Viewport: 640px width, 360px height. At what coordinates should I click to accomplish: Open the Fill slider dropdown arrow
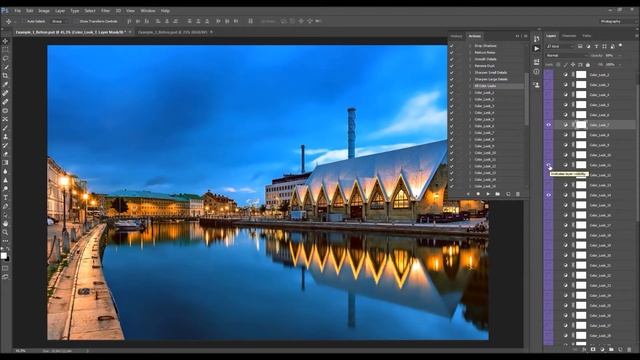pyautogui.click(x=620, y=64)
